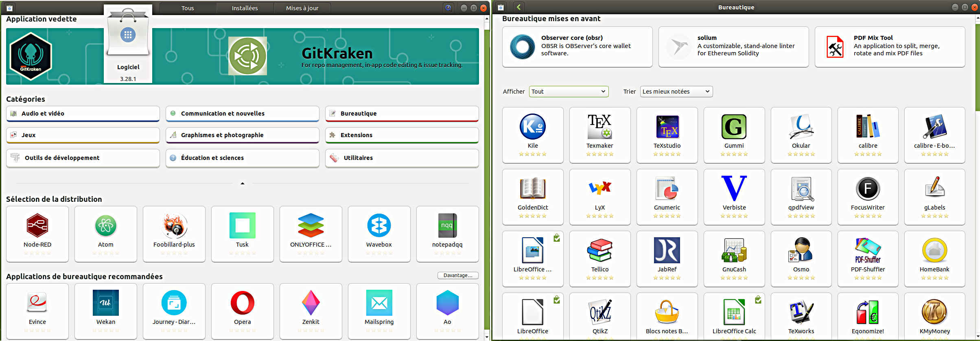Open the Wekan app tile
This screenshot has height=341, width=980.
(x=106, y=311)
